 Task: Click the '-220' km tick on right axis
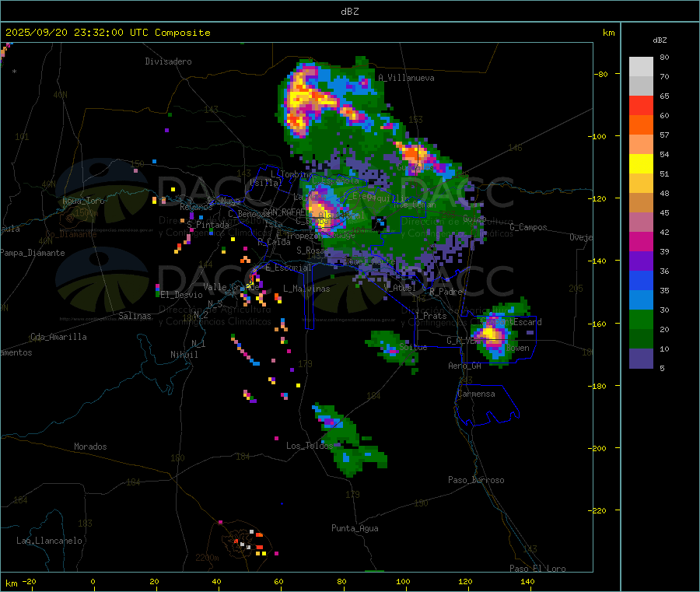click(x=597, y=511)
